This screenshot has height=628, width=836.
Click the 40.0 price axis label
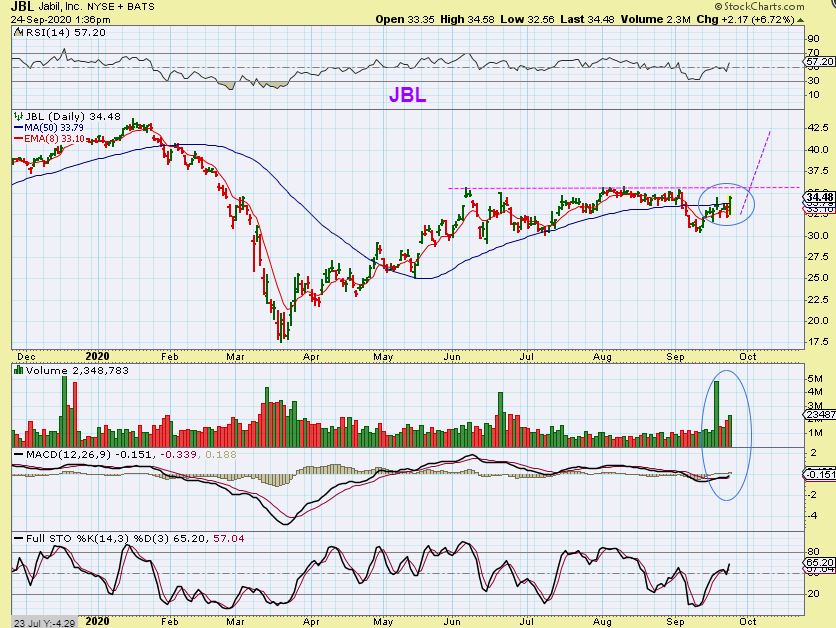click(x=818, y=149)
